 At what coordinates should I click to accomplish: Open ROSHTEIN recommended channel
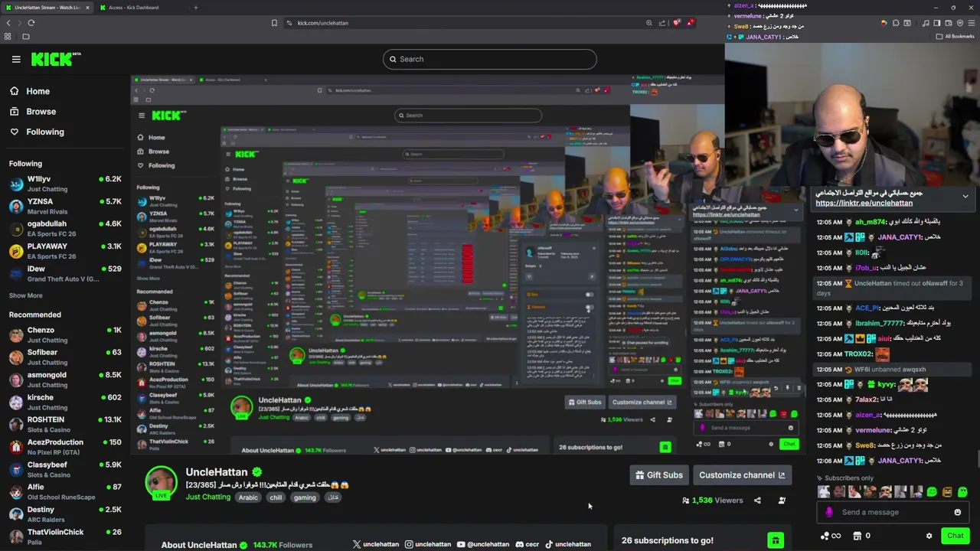(65, 424)
